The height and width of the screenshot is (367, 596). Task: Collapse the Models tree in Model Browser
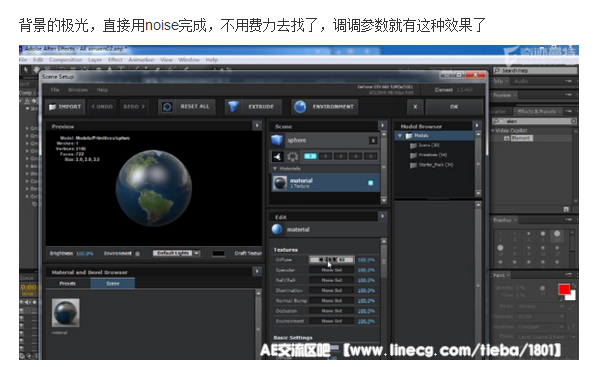pyautogui.click(x=400, y=136)
